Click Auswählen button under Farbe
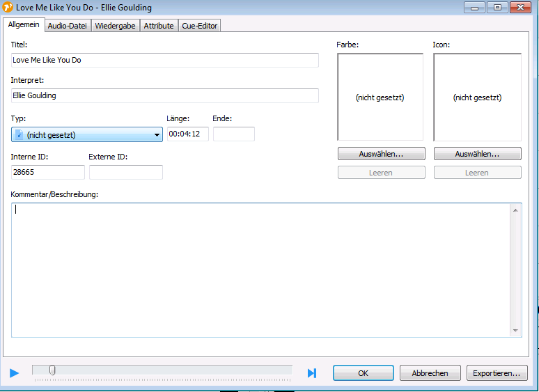The image size is (539, 392). click(381, 154)
